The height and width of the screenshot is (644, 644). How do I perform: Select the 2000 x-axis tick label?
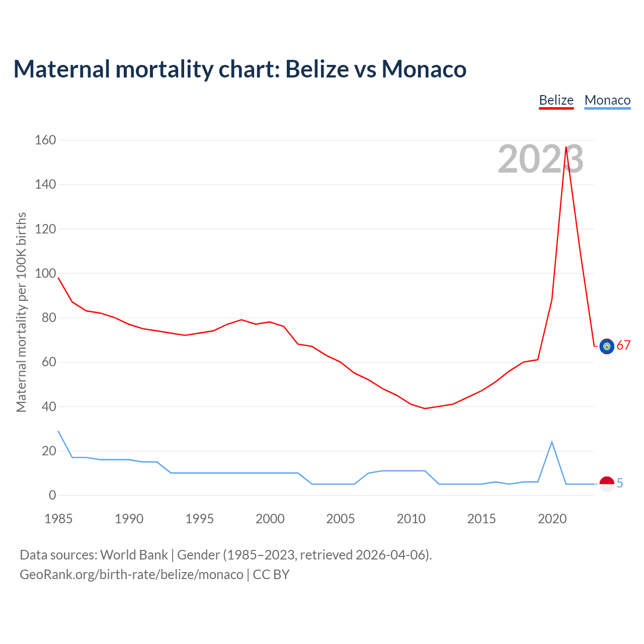coord(270,519)
